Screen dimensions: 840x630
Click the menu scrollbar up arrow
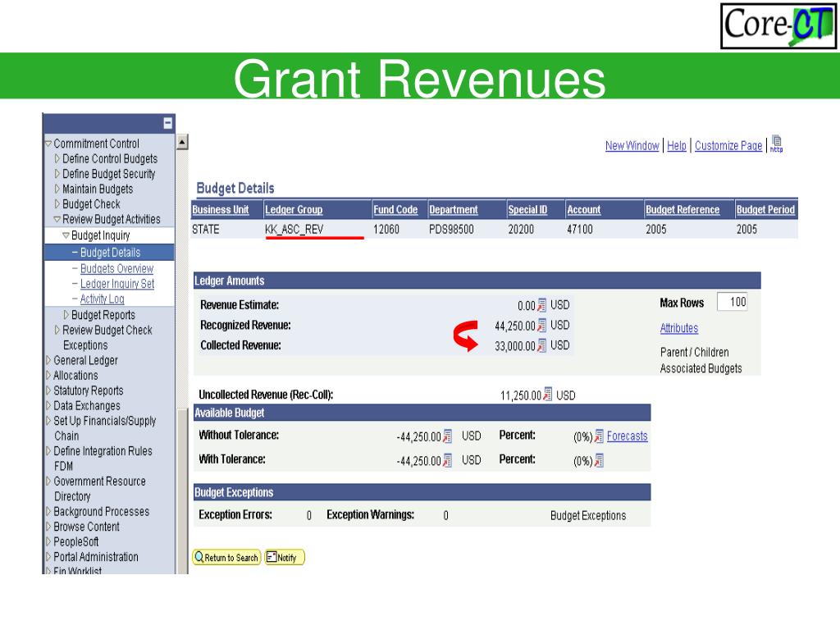(x=182, y=142)
